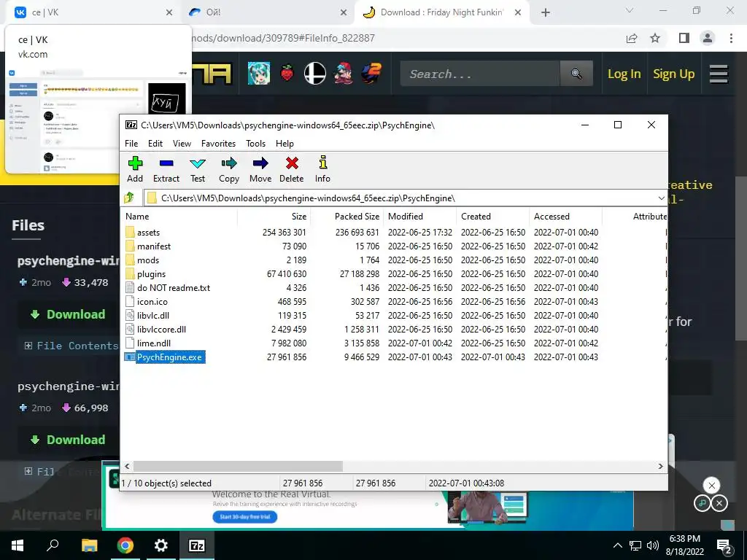Sort by Size column header
The height and width of the screenshot is (560, 747).
point(298,216)
